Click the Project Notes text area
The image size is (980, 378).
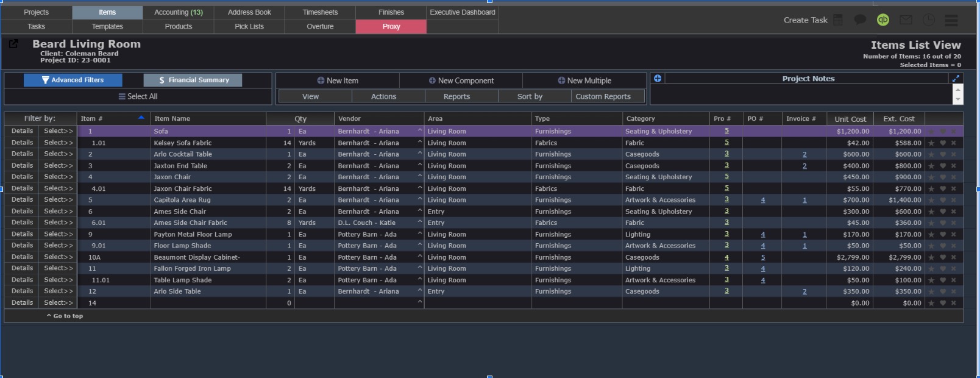pyautogui.click(x=801, y=94)
